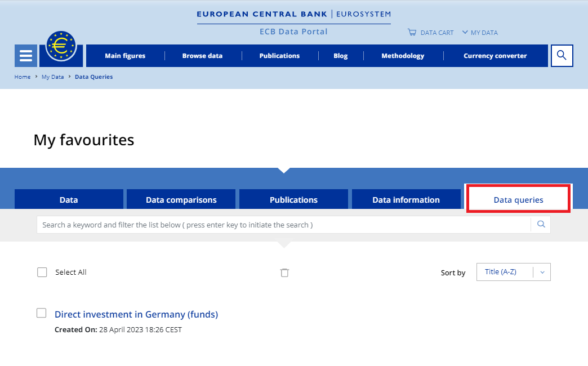The height and width of the screenshot is (366, 588).
Task: Switch to the Publications favourites tab
Action: 293,200
